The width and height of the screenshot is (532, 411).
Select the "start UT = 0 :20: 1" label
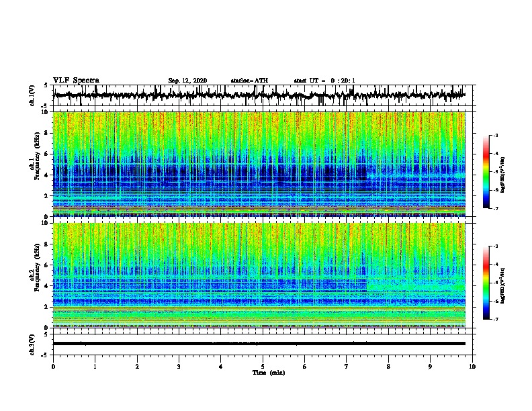tap(324, 81)
